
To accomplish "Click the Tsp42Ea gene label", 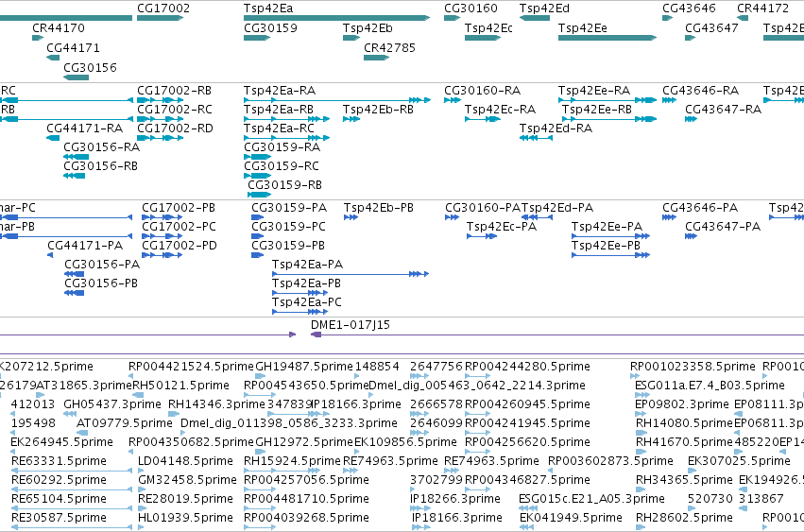I will (x=268, y=9).
